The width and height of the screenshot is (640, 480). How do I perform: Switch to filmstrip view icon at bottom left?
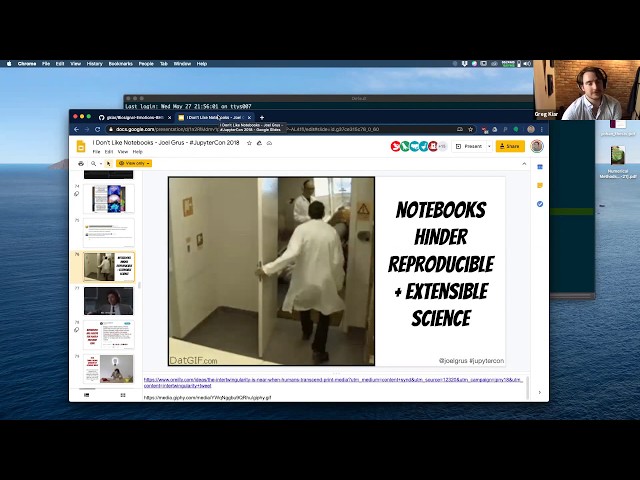coord(87,395)
